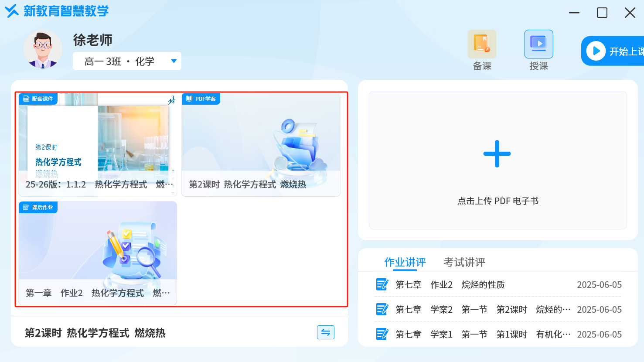This screenshot has width=644, height=362.
Task: Open 第七章 学案1 第一节 第1课时 entry
Action: point(498,335)
